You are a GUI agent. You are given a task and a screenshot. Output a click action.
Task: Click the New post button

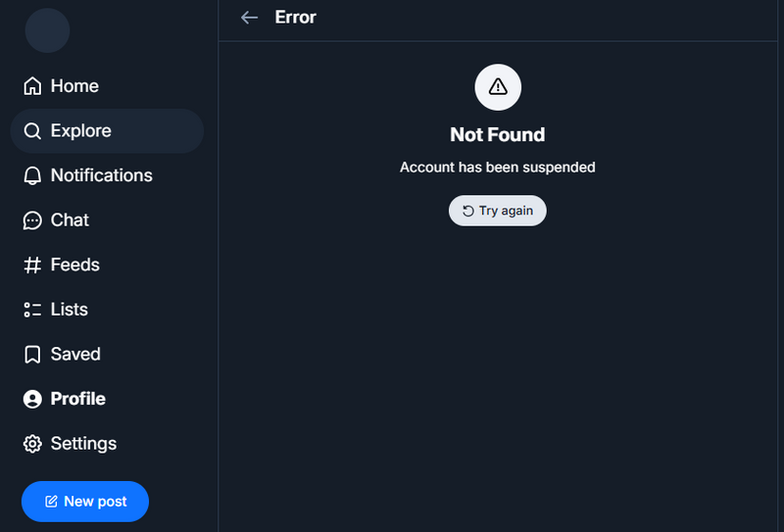(x=85, y=502)
